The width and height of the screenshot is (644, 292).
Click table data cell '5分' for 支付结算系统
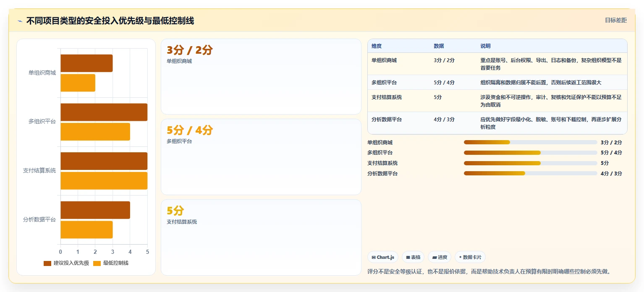pos(438,97)
